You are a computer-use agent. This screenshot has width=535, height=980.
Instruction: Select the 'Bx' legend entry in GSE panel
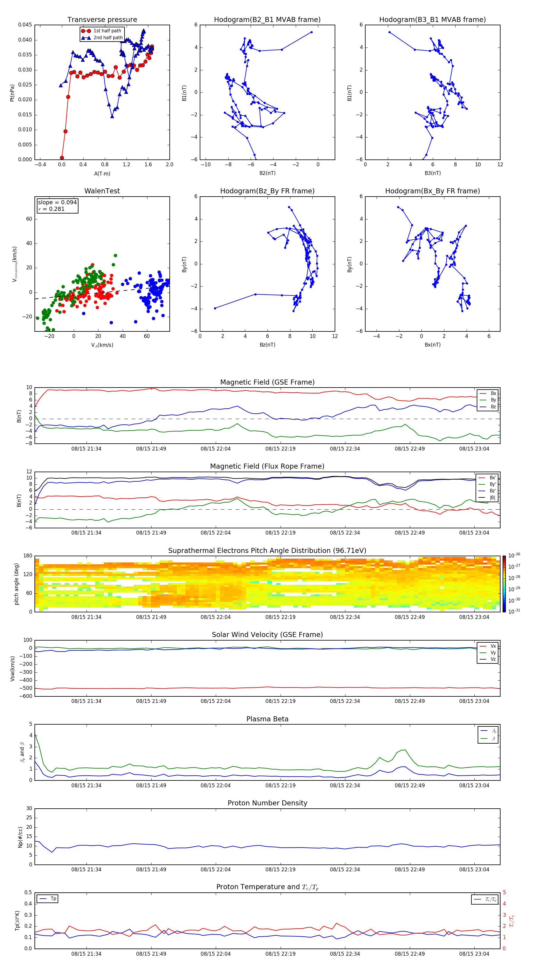pyautogui.click(x=488, y=393)
